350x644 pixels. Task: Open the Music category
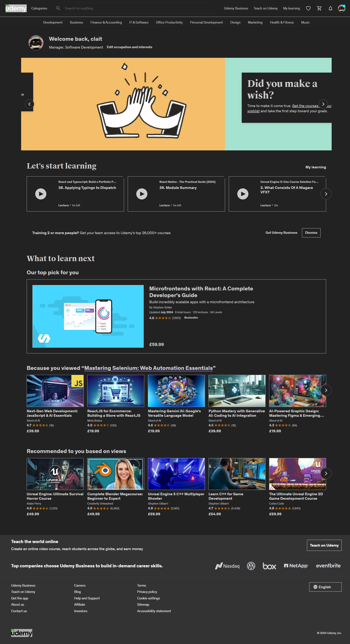coord(306,22)
